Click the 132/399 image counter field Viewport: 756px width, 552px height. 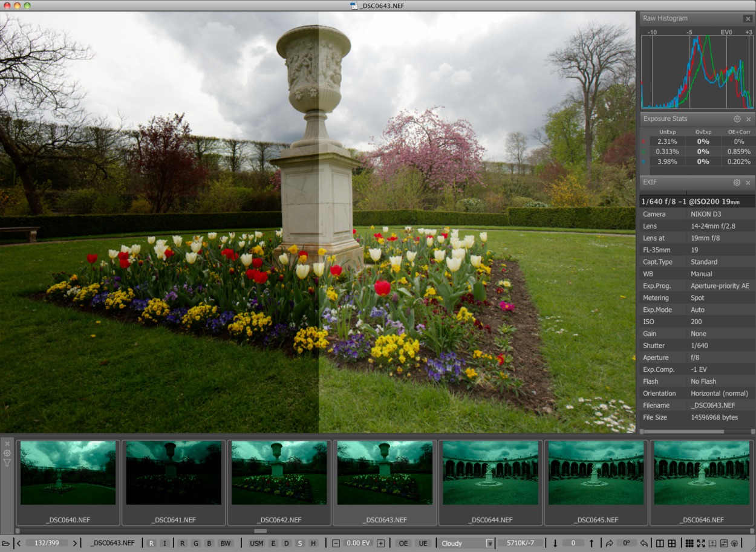pos(47,543)
